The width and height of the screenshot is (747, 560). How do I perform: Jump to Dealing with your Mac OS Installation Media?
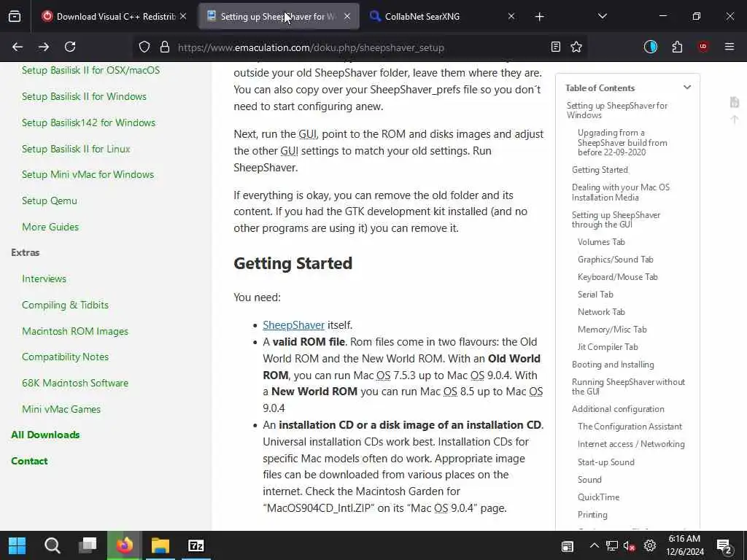click(620, 192)
